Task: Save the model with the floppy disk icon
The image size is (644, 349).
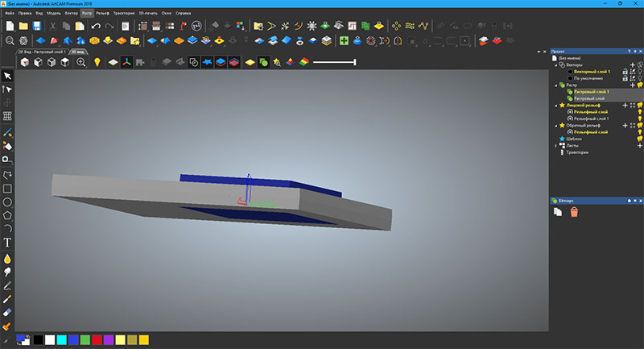Action: click(37, 27)
